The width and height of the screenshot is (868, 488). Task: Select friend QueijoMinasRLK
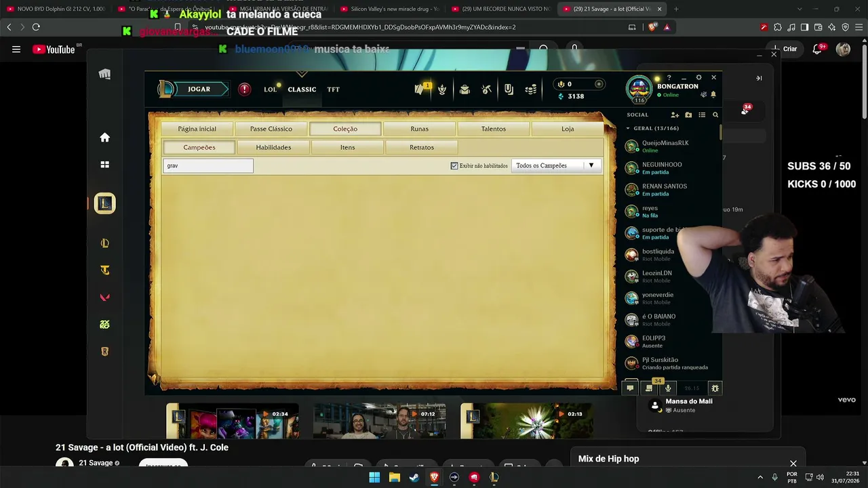[x=670, y=146]
